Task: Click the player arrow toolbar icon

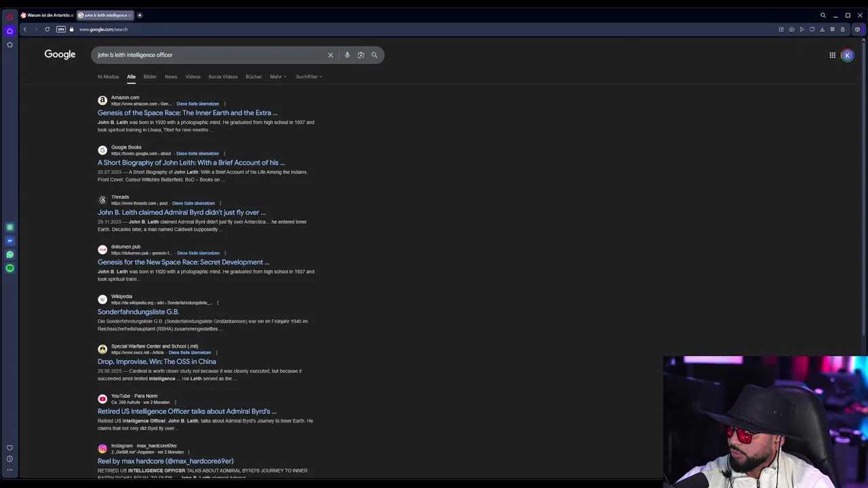Action: tap(802, 29)
